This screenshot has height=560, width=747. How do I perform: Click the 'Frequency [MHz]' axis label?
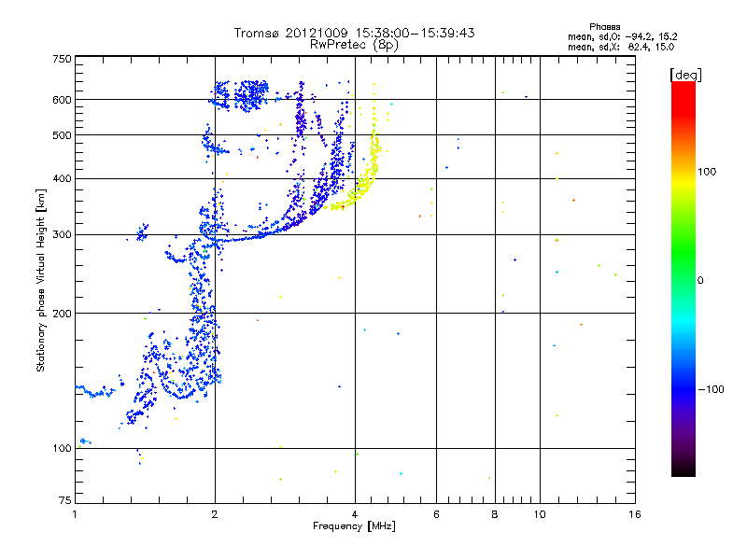tap(354, 526)
